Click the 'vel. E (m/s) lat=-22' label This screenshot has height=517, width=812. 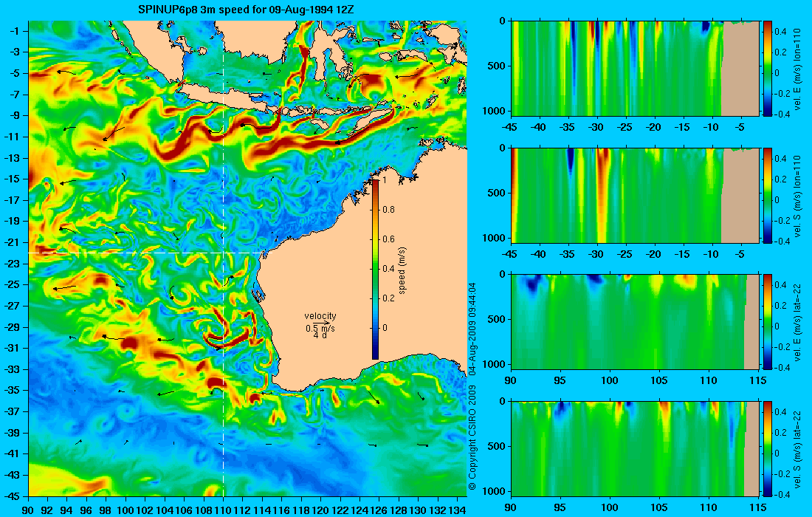pyautogui.click(x=797, y=322)
